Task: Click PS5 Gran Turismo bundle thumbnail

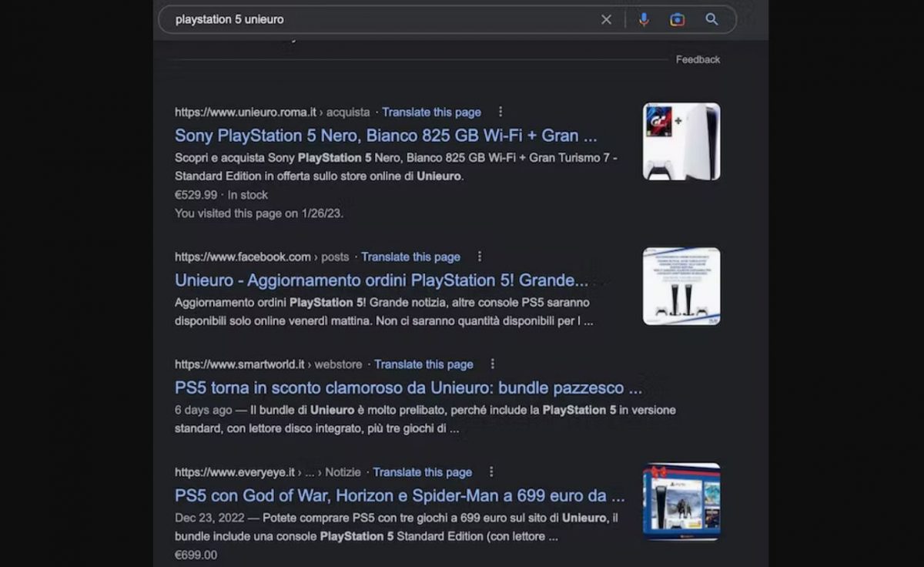Action: (681, 142)
